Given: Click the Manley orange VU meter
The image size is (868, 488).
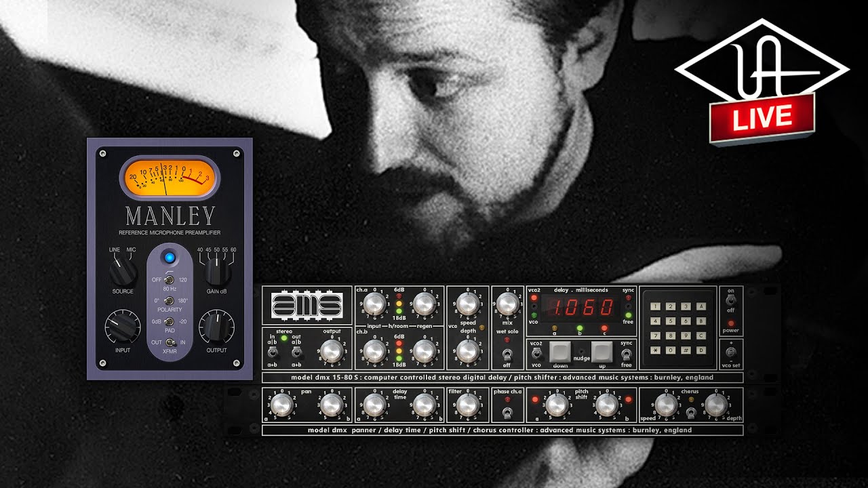Looking at the screenshot, I should (x=170, y=177).
